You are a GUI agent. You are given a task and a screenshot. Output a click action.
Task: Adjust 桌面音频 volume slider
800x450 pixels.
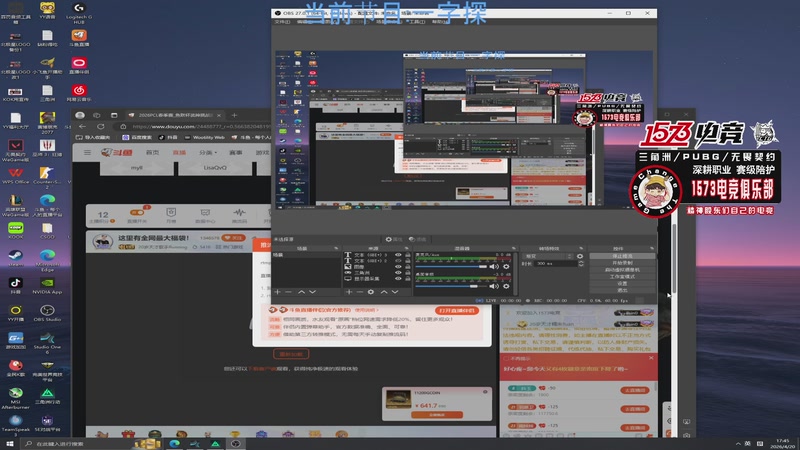[452, 286]
